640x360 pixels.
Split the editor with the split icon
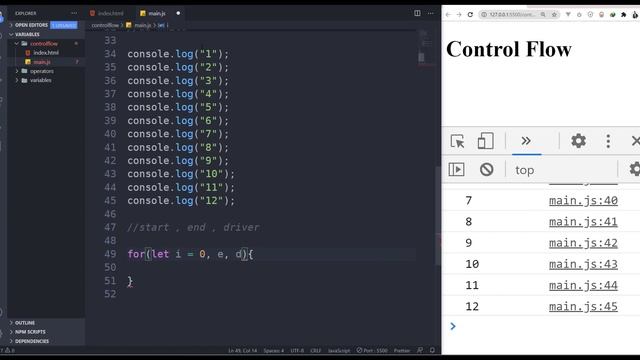pos(417,13)
